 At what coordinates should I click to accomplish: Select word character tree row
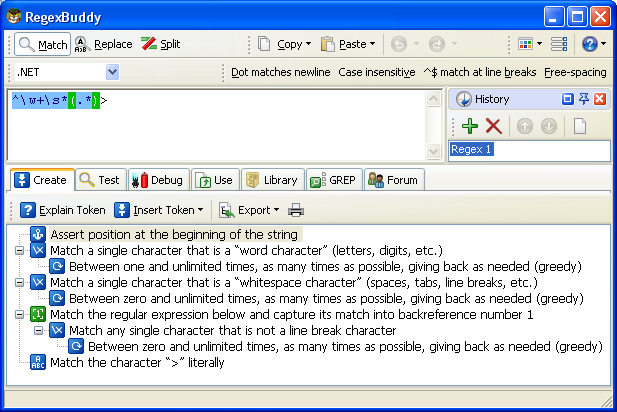(246, 250)
